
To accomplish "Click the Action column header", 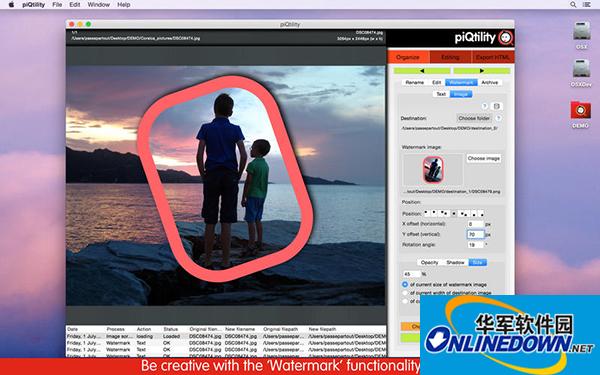I will [x=144, y=329].
